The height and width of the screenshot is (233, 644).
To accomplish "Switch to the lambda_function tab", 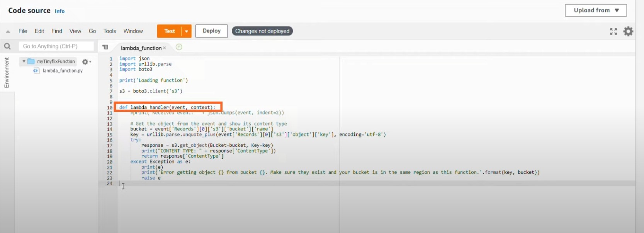I will tap(141, 48).
